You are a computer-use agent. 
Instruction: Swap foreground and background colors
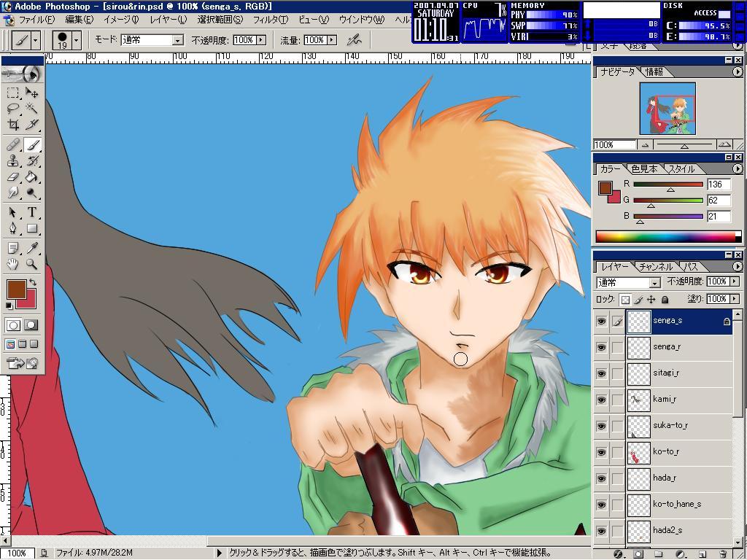click(x=33, y=282)
